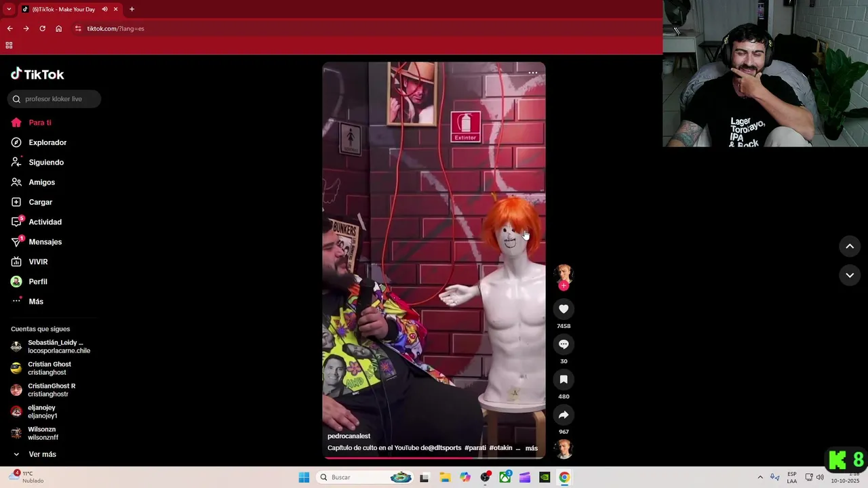
Task: Open a new browser tab
Action: point(132,9)
